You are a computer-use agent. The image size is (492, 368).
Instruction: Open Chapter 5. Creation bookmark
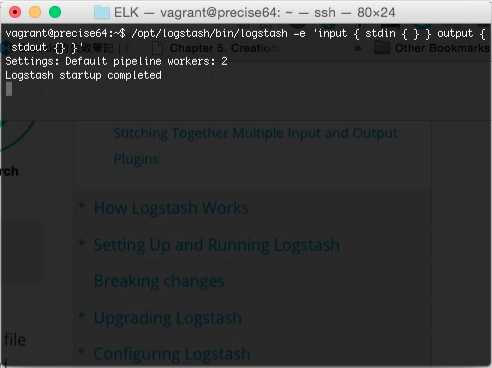pos(226,48)
